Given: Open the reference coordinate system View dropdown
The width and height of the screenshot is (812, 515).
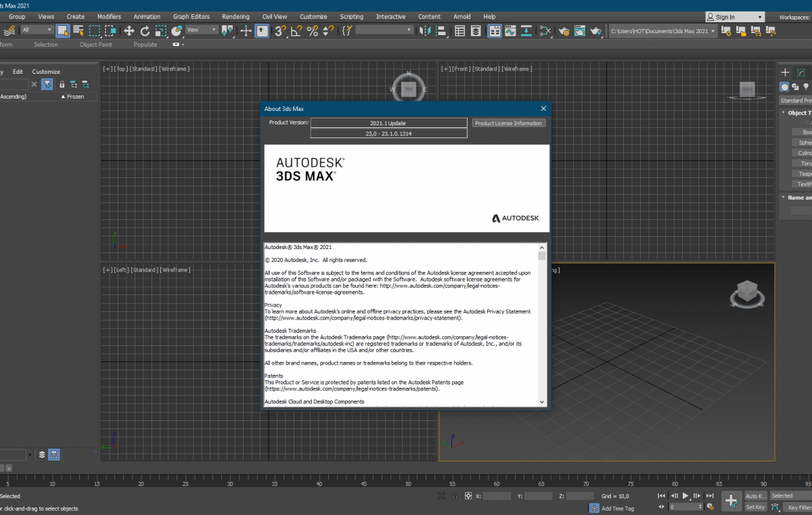Looking at the screenshot, I should pyautogui.click(x=202, y=30).
